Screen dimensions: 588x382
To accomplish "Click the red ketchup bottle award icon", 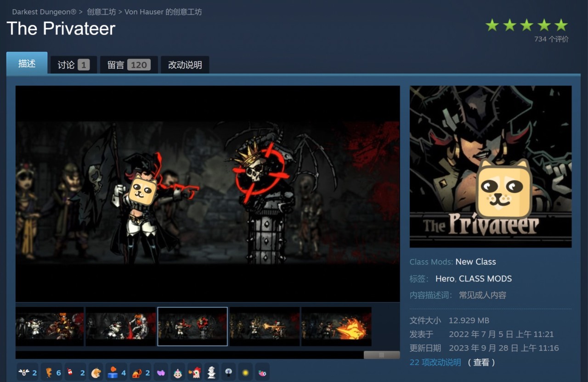I will (76, 372).
